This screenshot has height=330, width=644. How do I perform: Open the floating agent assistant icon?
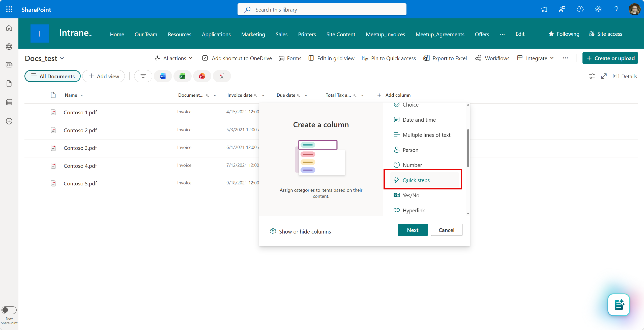click(x=619, y=305)
